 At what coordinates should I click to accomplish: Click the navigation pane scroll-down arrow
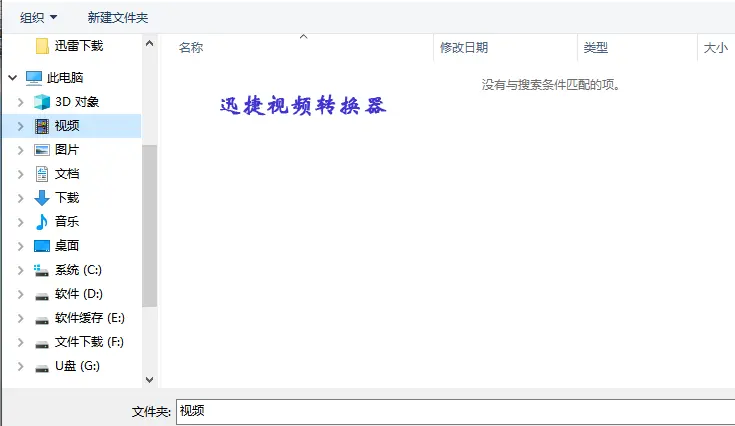click(x=150, y=380)
